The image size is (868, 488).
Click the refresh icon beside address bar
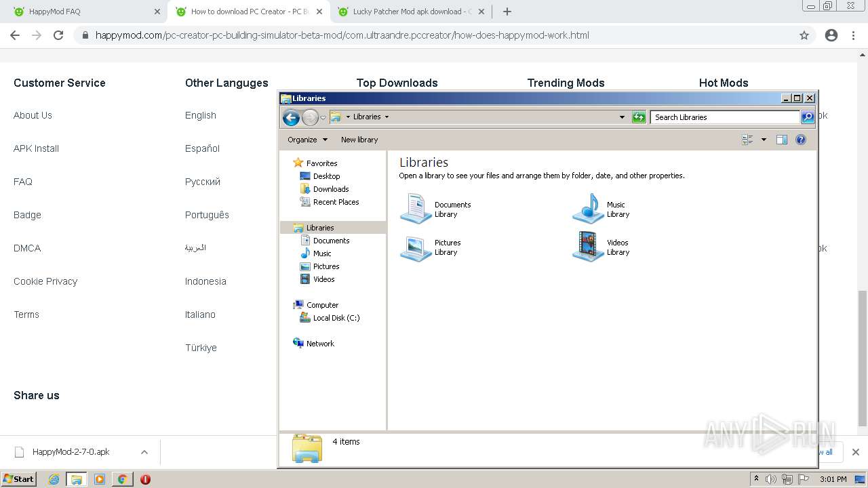click(x=639, y=117)
